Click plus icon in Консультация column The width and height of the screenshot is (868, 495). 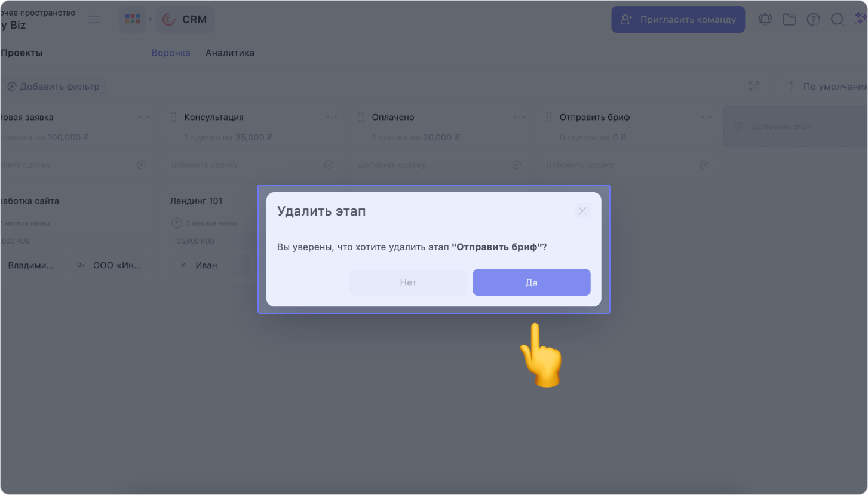pos(329,164)
